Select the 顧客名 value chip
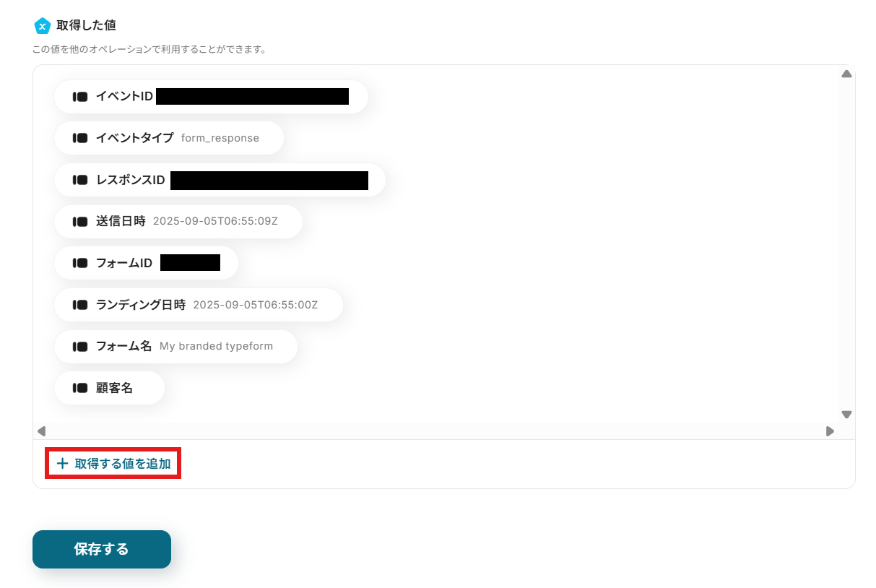Image resolution: width=876 pixels, height=588 pixels. click(x=109, y=389)
